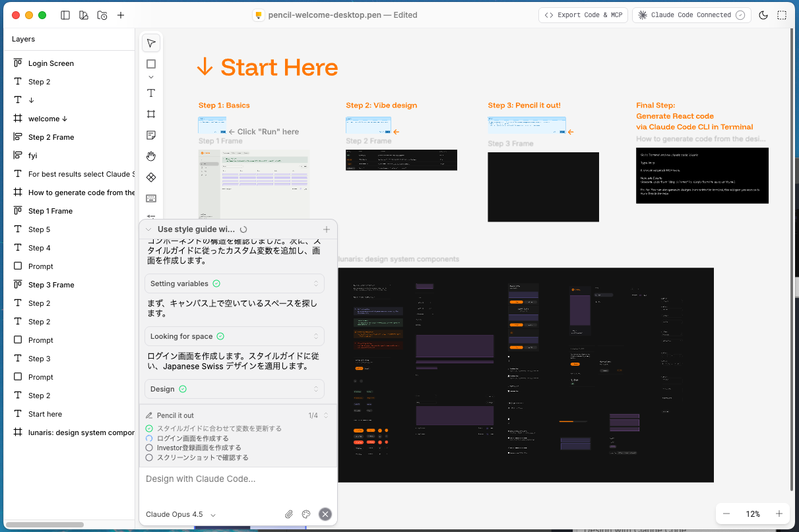Click the pencil file icon beside filename
The width and height of the screenshot is (799, 532).
coord(259,15)
